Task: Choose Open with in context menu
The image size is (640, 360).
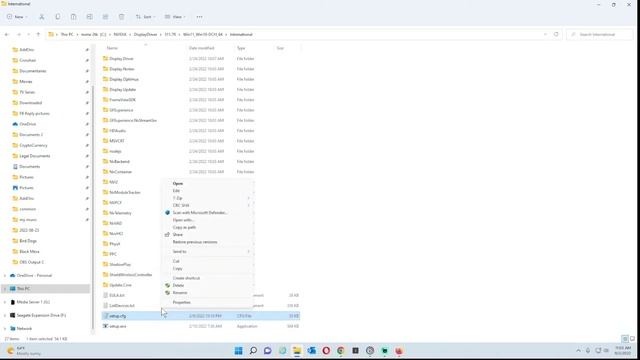Action: 208,220
